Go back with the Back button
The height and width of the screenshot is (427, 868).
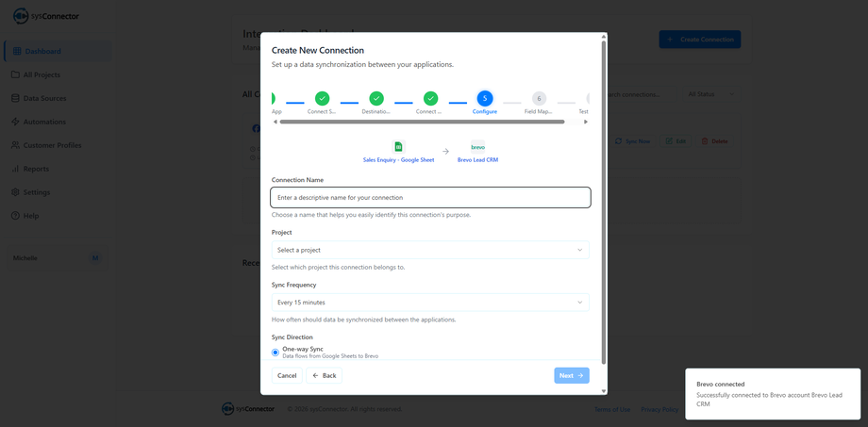pos(324,375)
